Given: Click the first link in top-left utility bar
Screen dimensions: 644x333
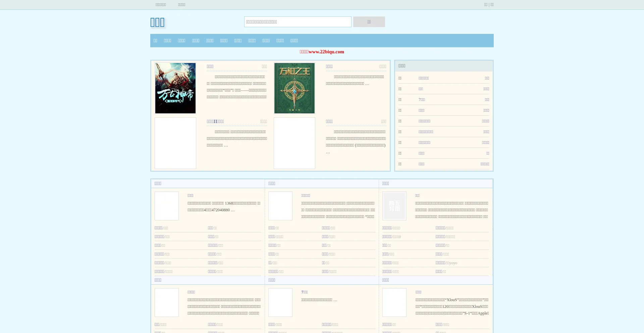Looking at the screenshot, I should (161, 5).
